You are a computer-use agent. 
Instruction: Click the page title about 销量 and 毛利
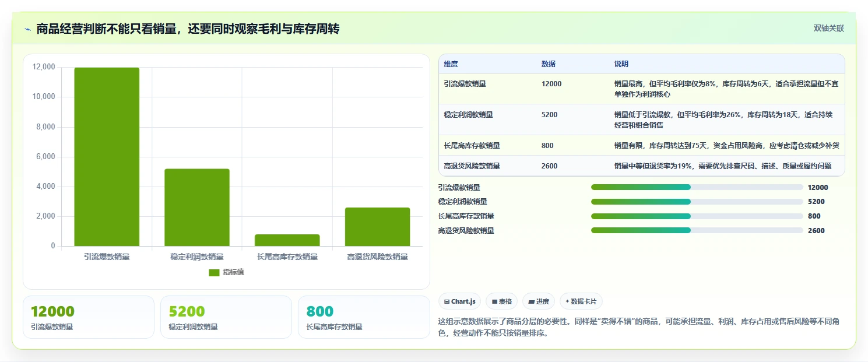point(188,29)
